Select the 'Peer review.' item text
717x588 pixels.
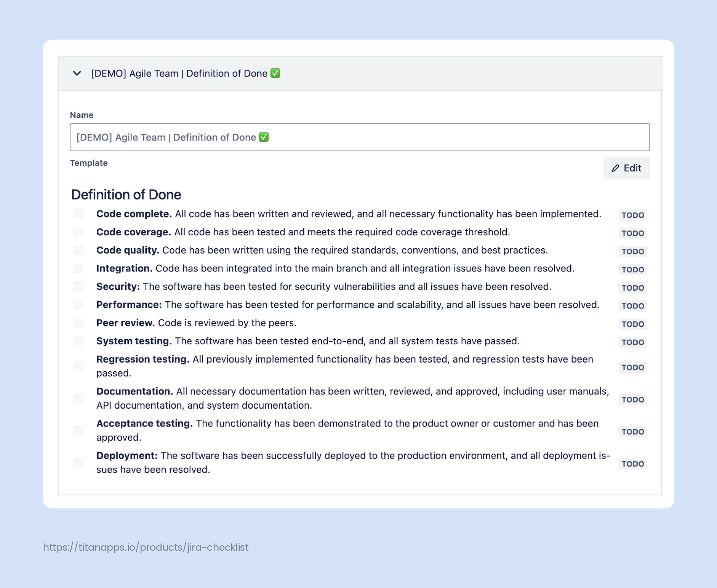tap(126, 323)
